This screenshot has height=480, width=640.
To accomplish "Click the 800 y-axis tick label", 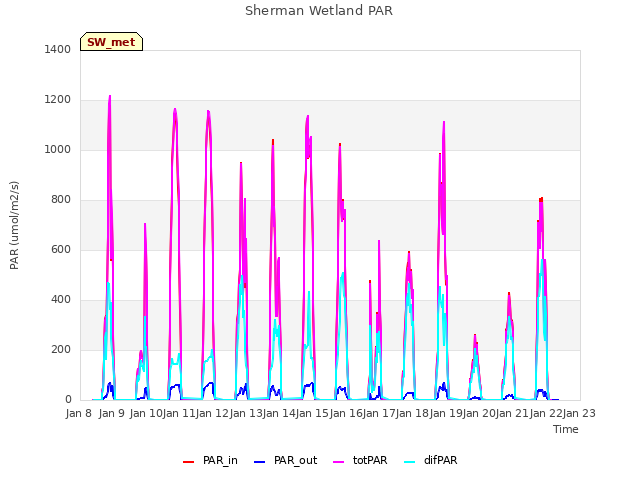I will click(61, 200).
